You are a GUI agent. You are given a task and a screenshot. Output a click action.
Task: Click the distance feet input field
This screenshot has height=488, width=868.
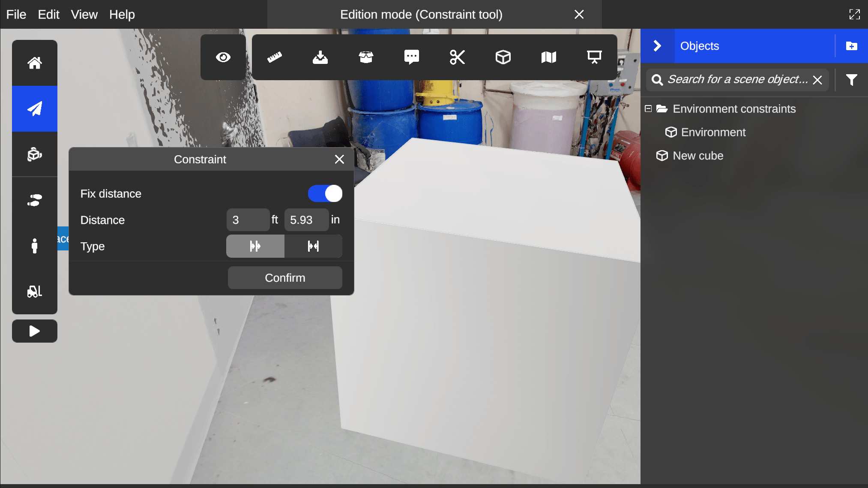pos(248,220)
